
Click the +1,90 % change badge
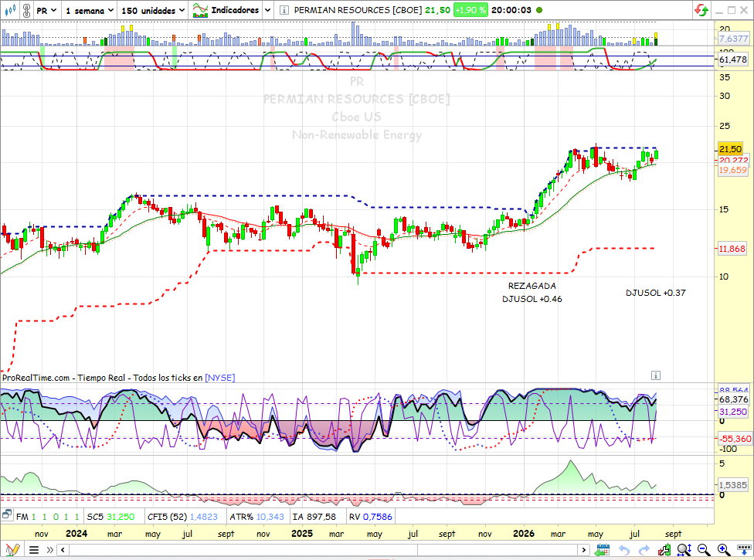coord(470,10)
